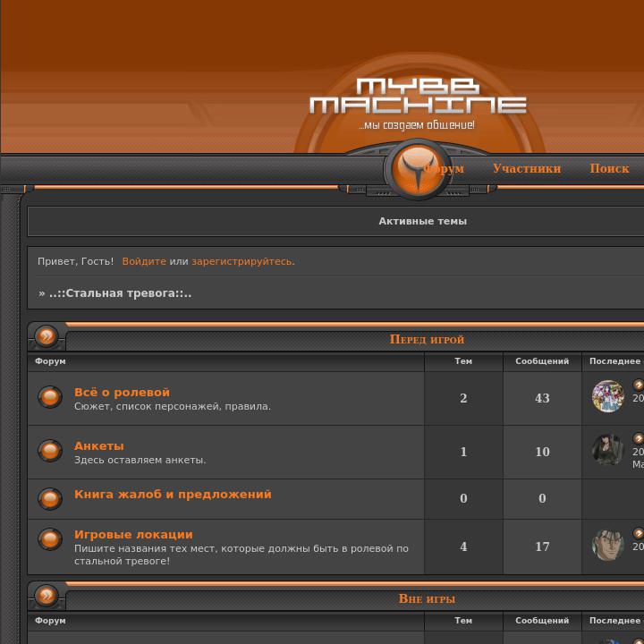Click status icon beside Книга жалоб и предложений
The height and width of the screenshot is (644, 644).
[50, 498]
